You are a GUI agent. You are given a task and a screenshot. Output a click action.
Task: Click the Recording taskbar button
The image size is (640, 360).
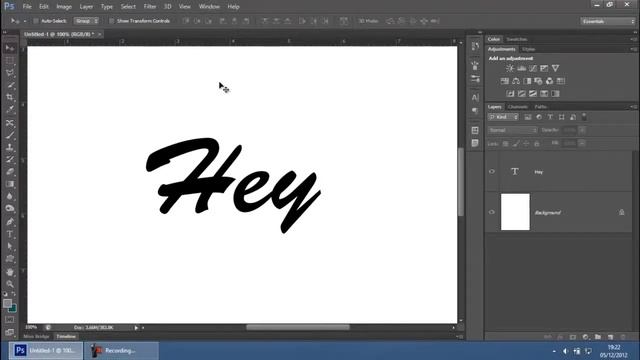coord(122,351)
